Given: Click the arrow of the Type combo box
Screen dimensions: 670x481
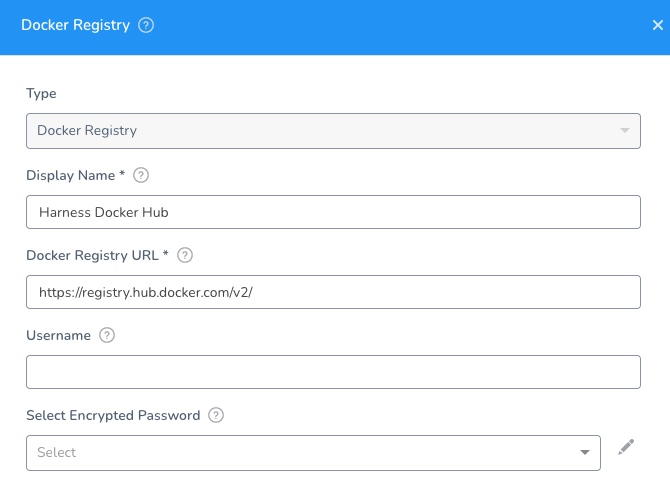Looking at the screenshot, I should (x=625, y=131).
